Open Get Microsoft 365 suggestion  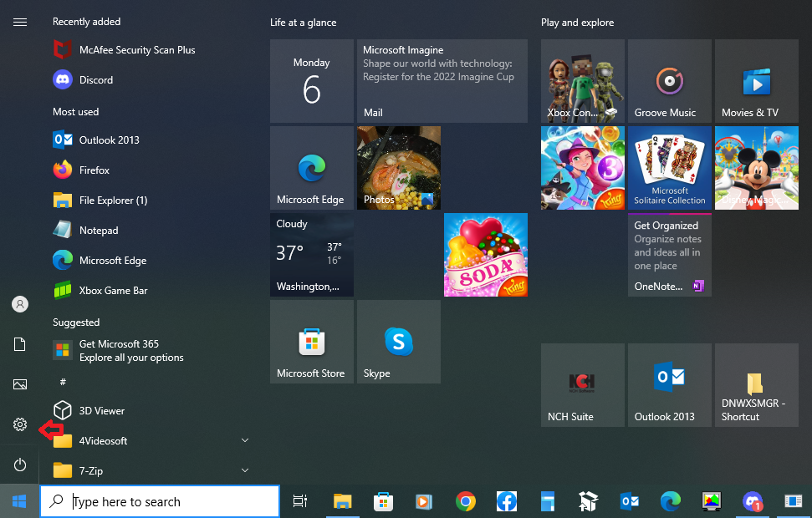119,350
